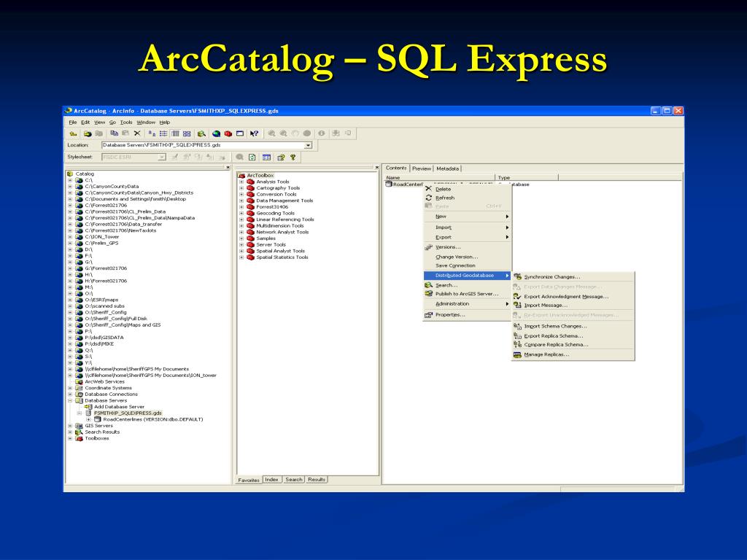Switch to Details view icon
The height and width of the screenshot is (560, 747).
tap(175, 134)
